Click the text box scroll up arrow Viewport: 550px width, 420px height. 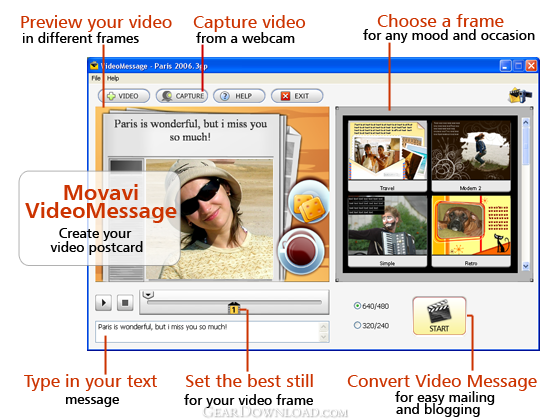pos(324,327)
